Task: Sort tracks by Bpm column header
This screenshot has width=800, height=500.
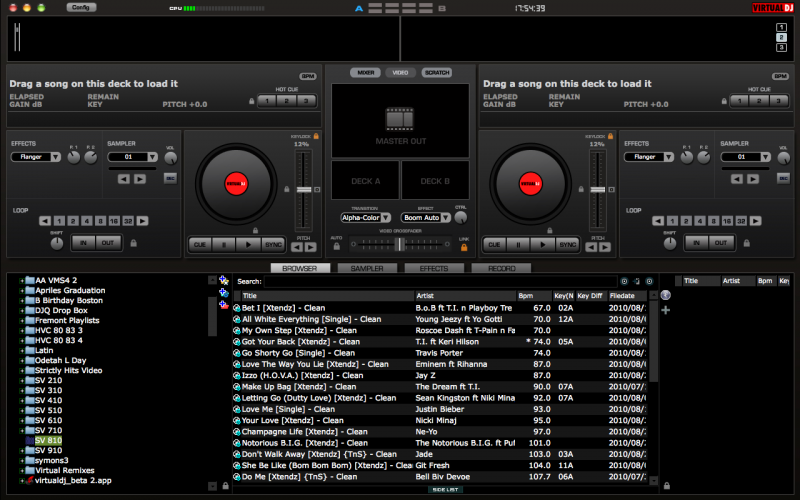Action: pyautogui.click(x=534, y=295)
